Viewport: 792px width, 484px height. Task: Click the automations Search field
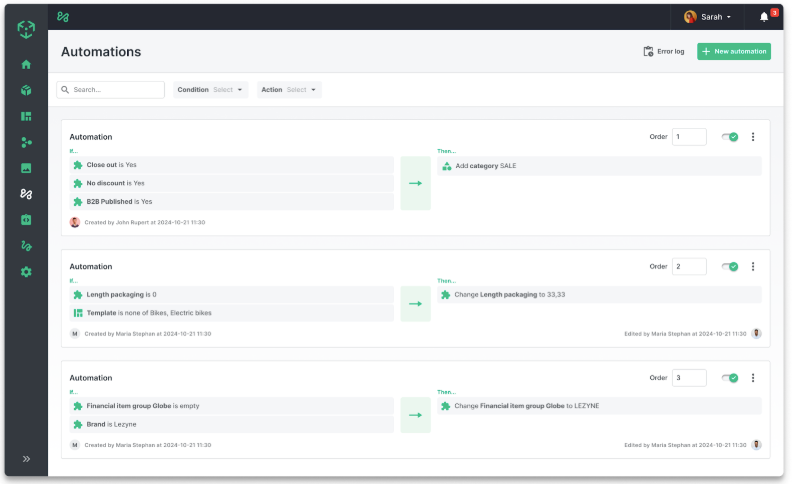tap(111, 90)
